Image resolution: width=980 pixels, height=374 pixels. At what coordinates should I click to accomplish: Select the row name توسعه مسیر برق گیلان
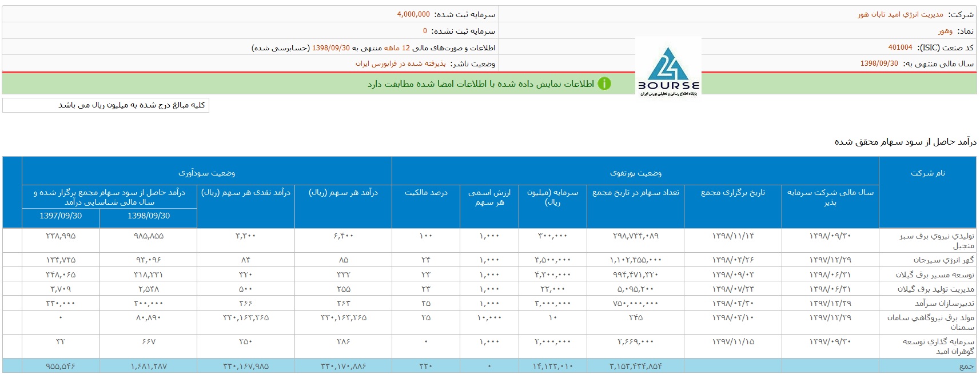(x=935, y=274)
